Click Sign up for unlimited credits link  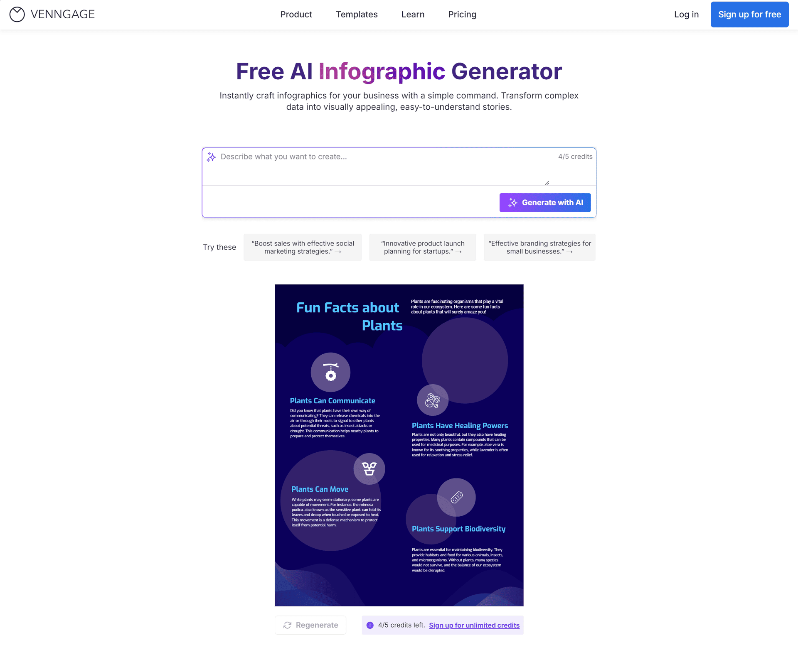click(474, 625)
